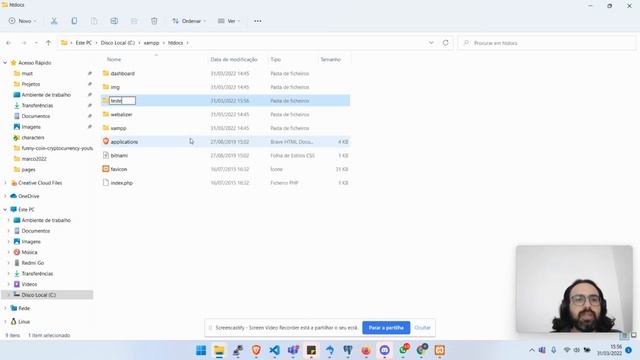Select the applications HTML file

pos(124,142)
